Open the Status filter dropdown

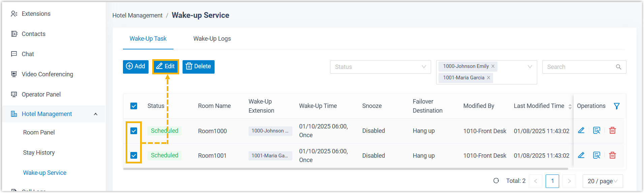(380, 67)
